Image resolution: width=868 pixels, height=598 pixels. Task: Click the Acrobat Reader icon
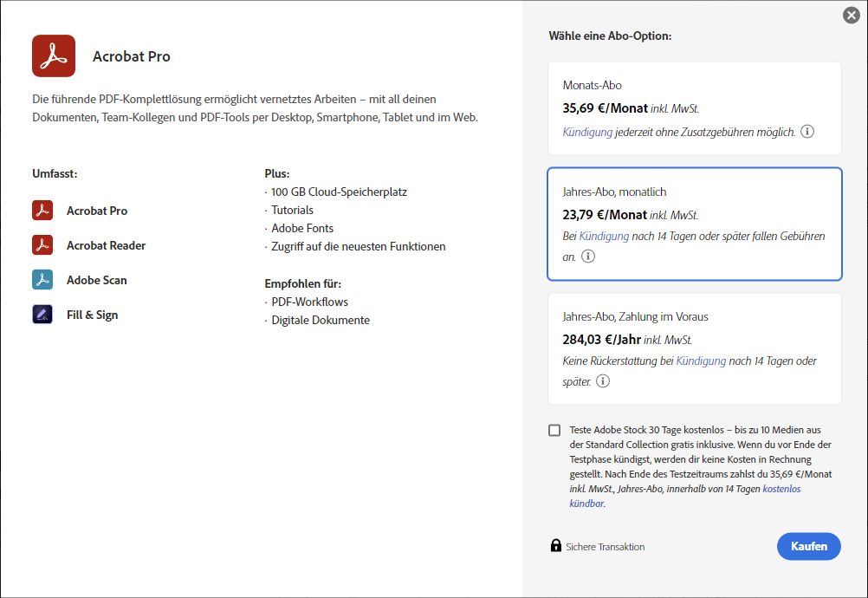point(43,245)
